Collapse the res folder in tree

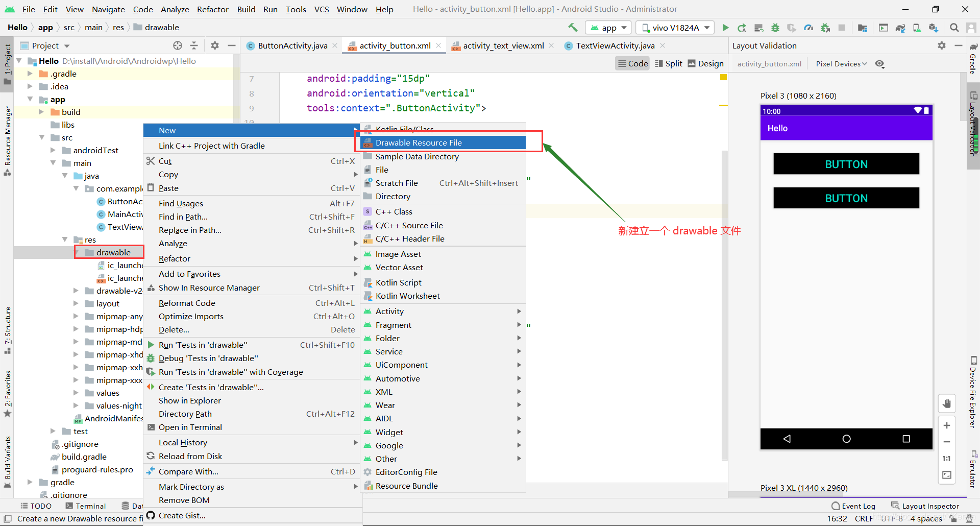tap(65, 240)
